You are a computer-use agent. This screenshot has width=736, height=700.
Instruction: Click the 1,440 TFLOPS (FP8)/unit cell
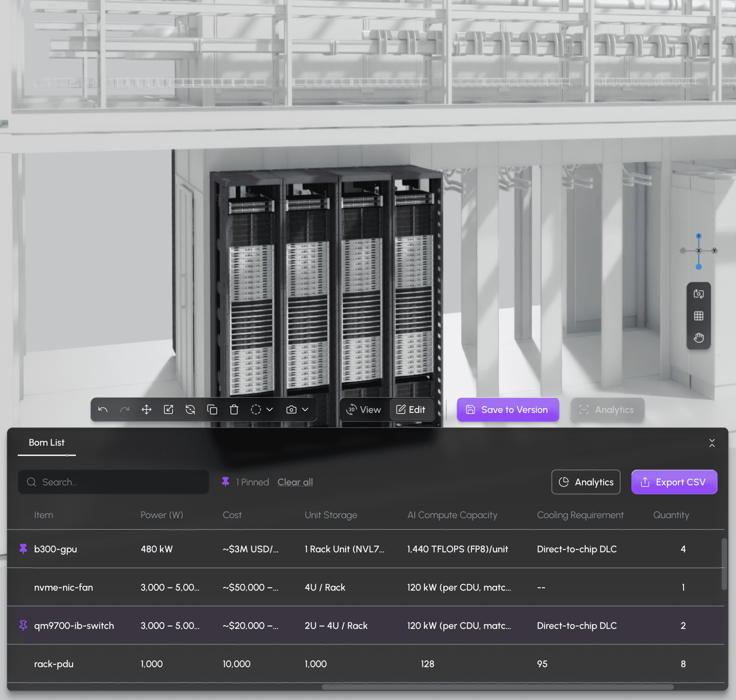[x=458, y=549]
